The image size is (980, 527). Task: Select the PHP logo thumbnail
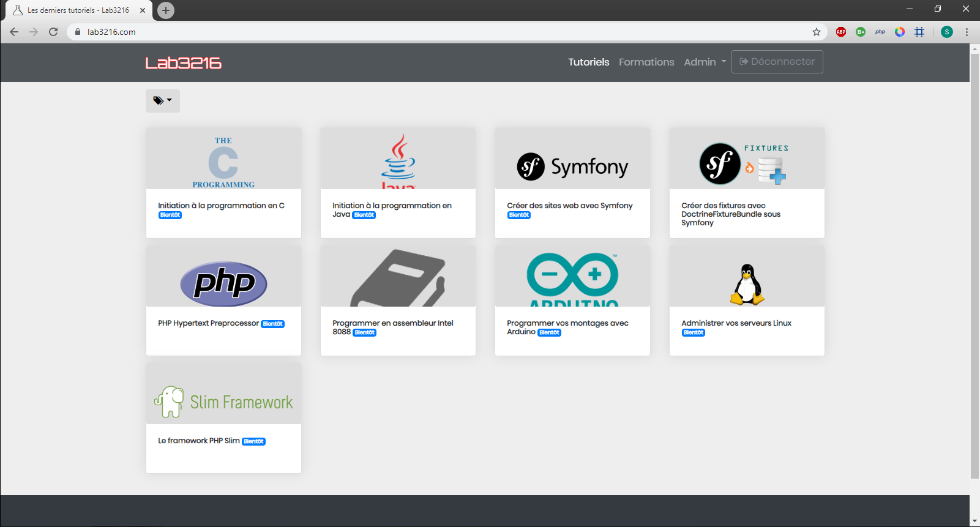223,277
